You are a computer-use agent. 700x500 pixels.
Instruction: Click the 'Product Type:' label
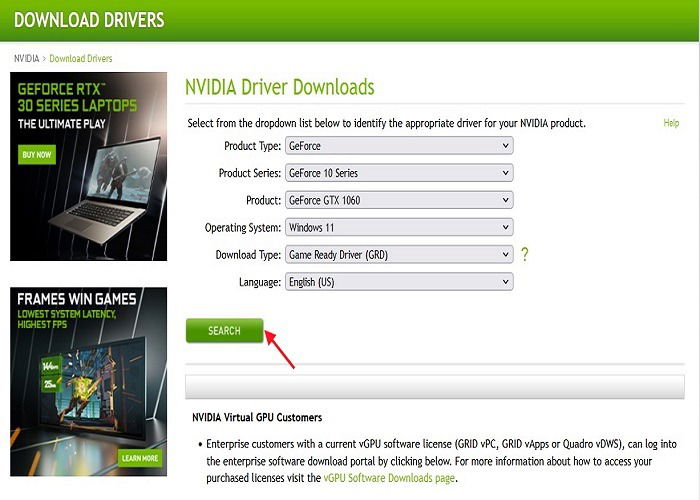[x=252, y=146]
